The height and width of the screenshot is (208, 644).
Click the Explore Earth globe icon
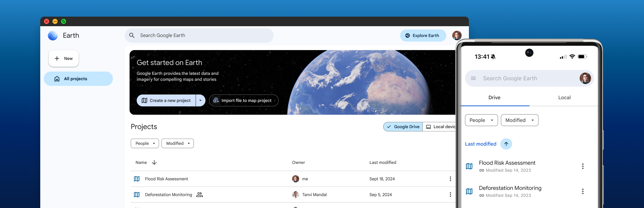pyautogui.click(x=408, y=36)
